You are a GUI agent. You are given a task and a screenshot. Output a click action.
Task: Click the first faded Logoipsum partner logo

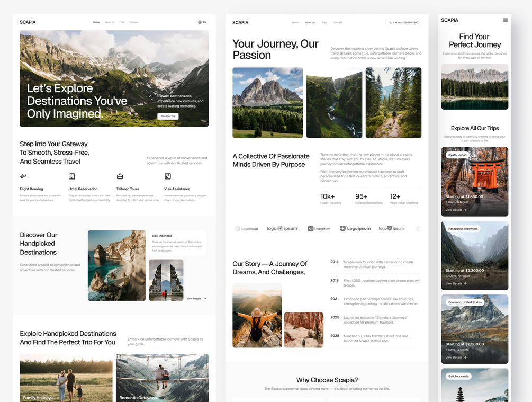(x=246, y=228)
